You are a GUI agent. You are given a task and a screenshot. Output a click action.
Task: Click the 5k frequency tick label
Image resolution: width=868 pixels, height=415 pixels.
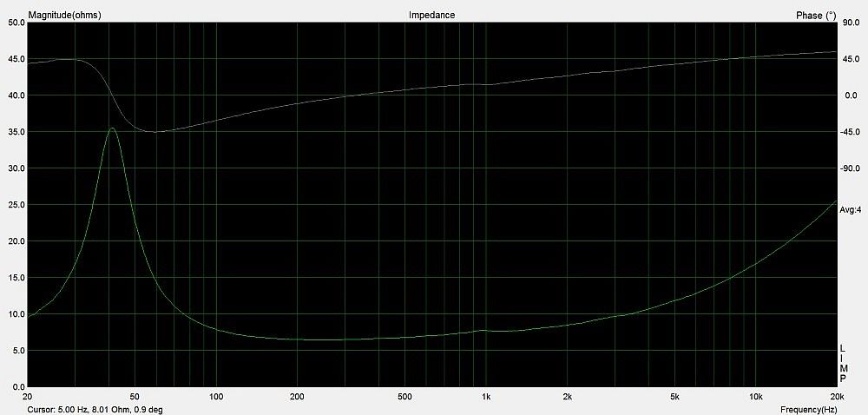pos(674,397)
